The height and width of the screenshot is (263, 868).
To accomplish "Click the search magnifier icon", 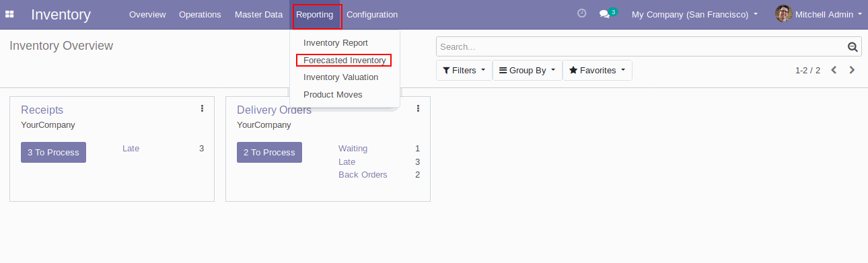I will click(x=853, y=46).
